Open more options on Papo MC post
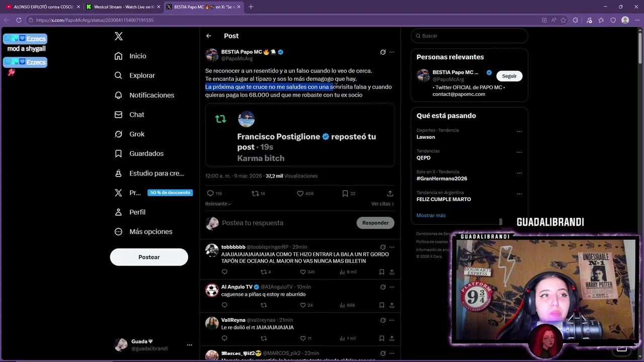This screenshot has width=644, height=362. coord(392,52)
